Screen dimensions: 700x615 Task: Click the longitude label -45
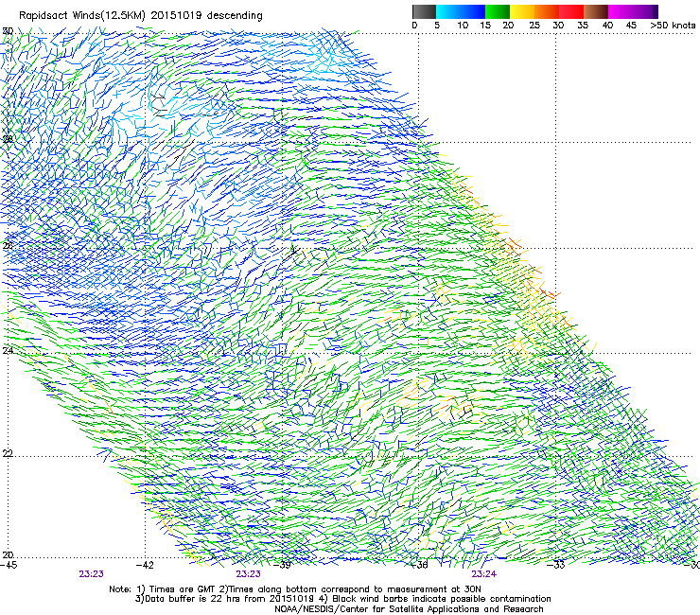[x=9, y=566]
